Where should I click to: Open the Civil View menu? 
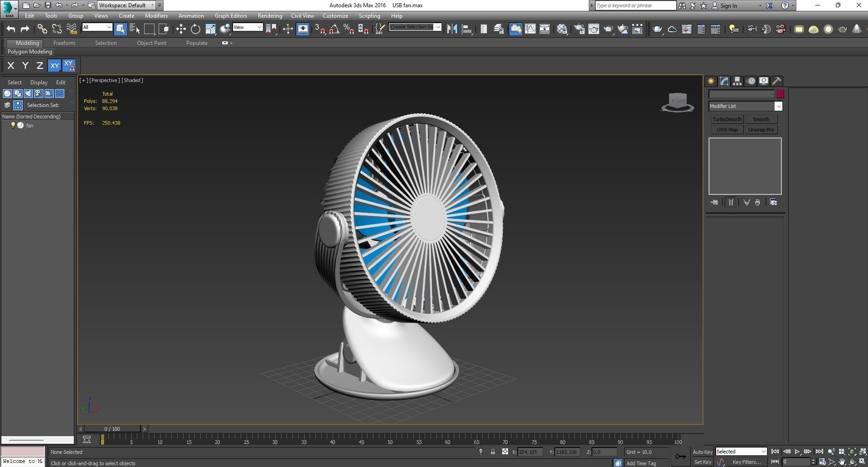tap(302, 16)
